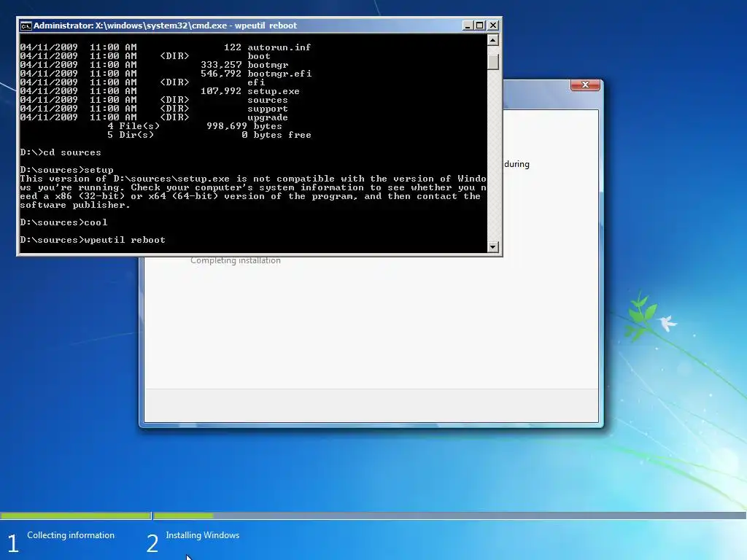Close the cmd.exe command prompt window
Image resolution: width=747 pixels, height=560 pixels.
(493, 26)
